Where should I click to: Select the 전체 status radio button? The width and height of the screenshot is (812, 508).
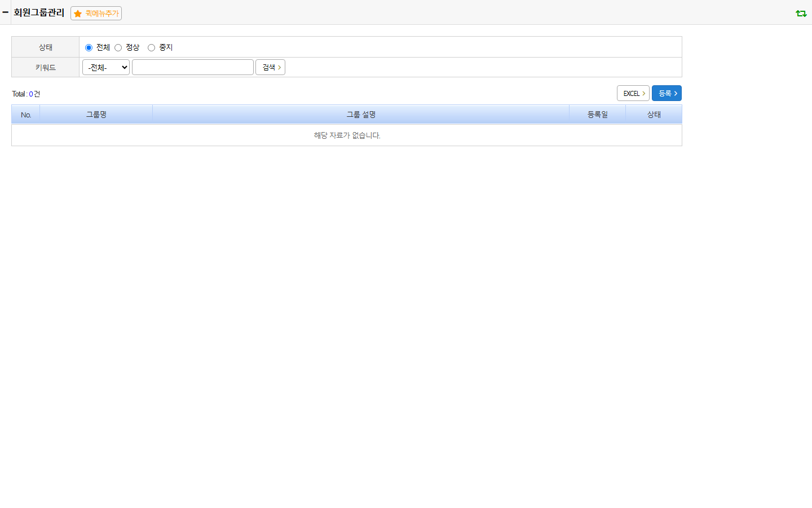click(89, 47)
